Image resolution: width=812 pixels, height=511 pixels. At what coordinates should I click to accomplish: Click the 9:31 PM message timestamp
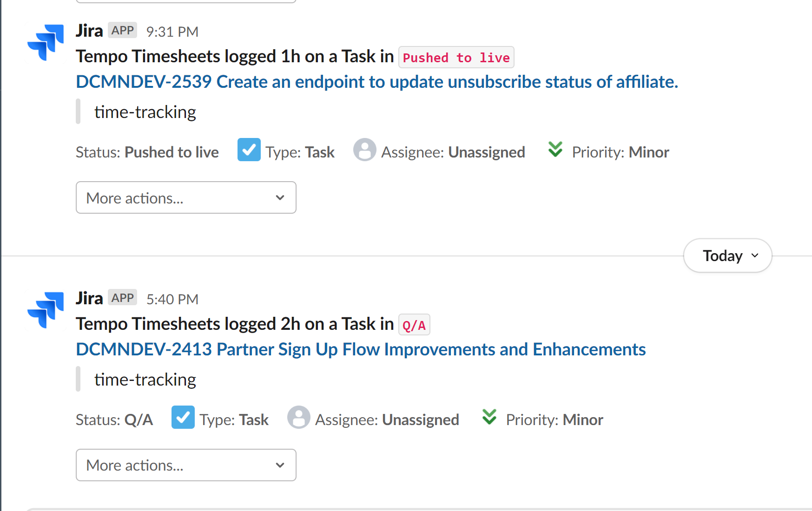coord(172,32)
